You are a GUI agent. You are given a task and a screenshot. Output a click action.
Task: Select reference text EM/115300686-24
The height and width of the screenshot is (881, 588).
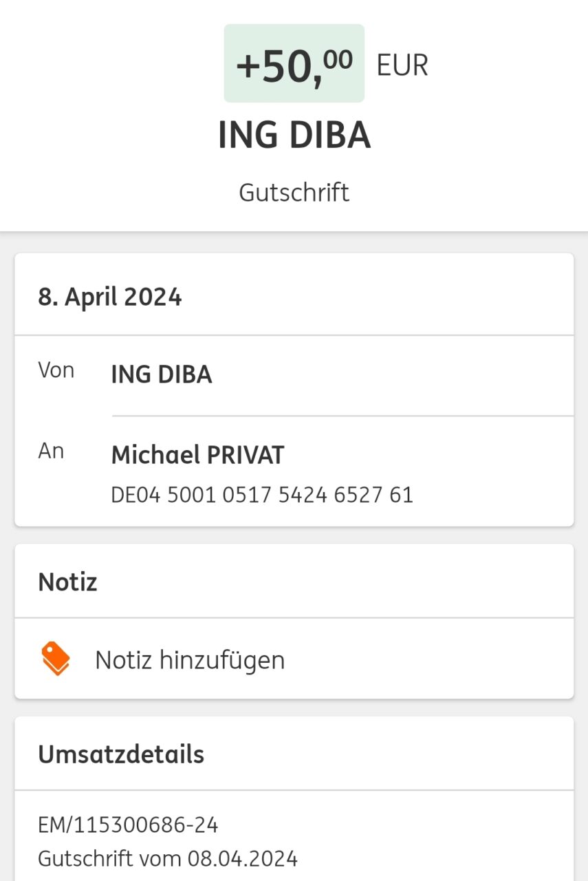pyautogui.click(x=128, y=825)
